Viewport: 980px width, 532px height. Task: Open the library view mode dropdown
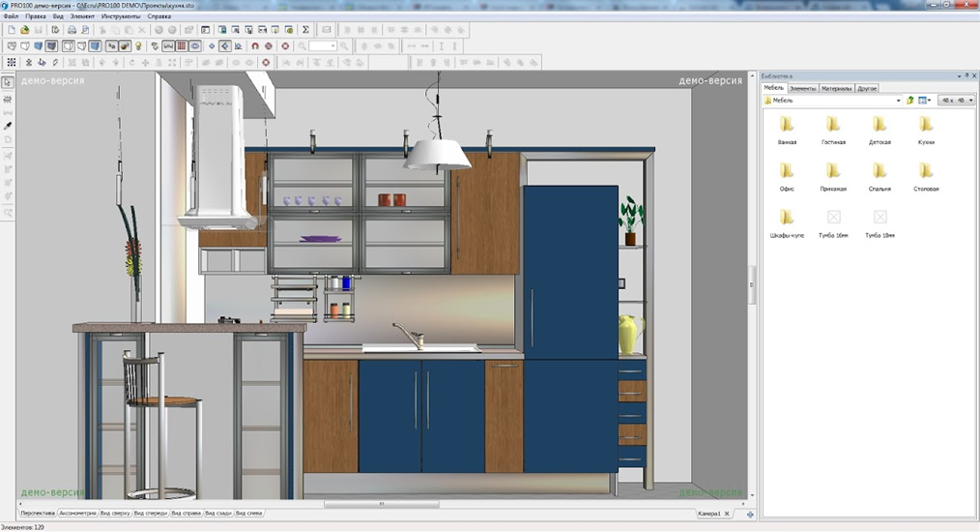pyautogui.click(x=924, y=101)
